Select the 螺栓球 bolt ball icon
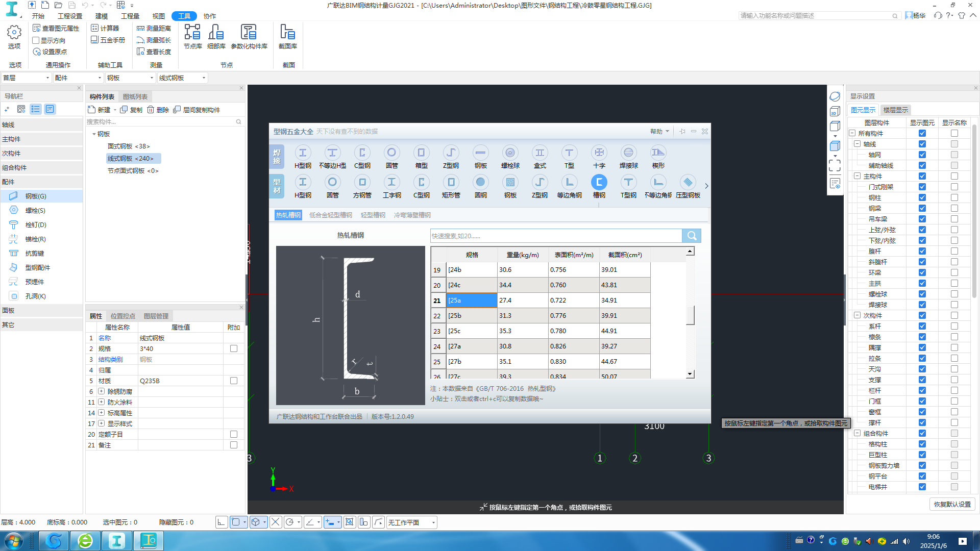Image resolution: width=980 pixels, height=551 pixels. pos(510,157)
